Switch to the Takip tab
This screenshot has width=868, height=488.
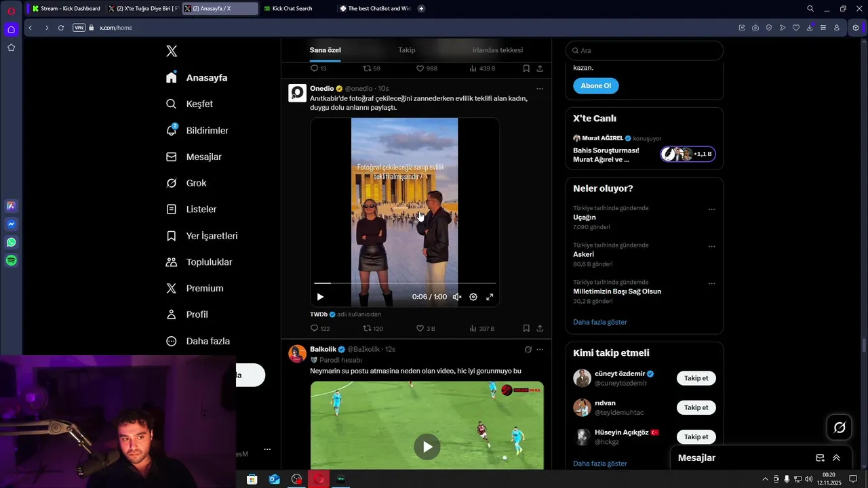(406, 50)
